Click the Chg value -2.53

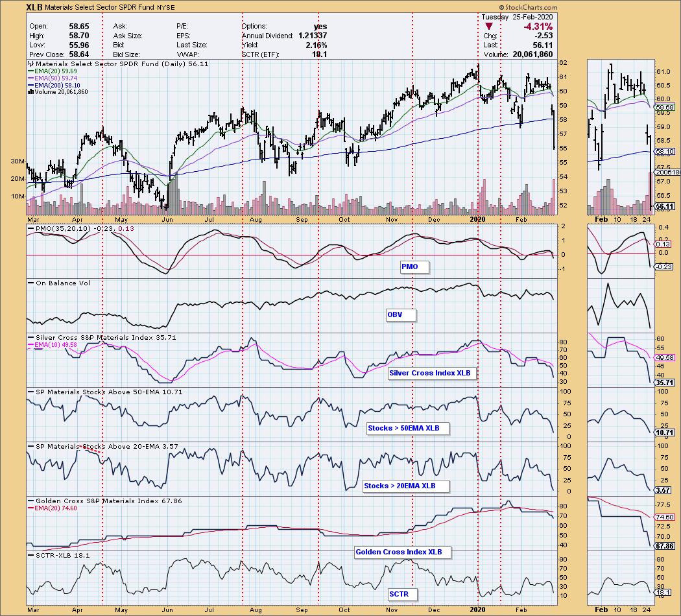coord(544,36)
